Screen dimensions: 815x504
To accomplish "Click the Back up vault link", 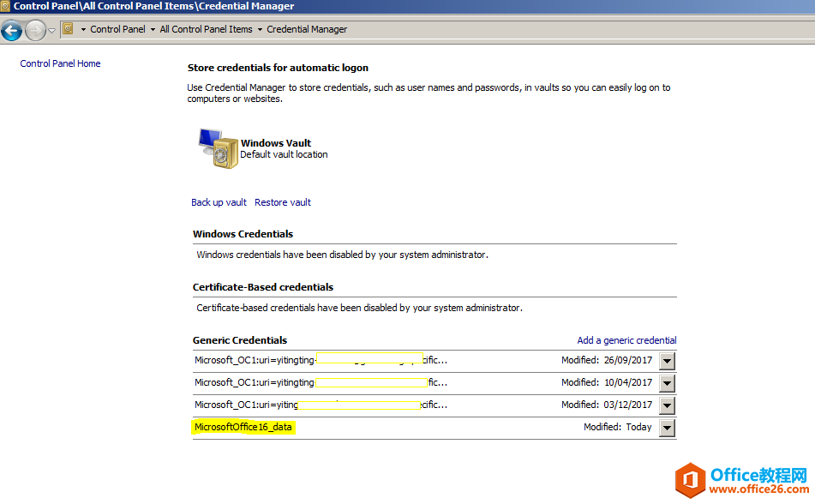I will (x=219, y=202).
